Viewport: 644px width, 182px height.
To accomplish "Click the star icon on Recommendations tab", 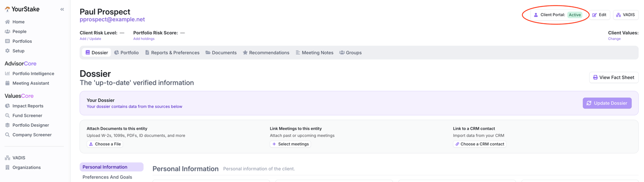I will point(245,52).
